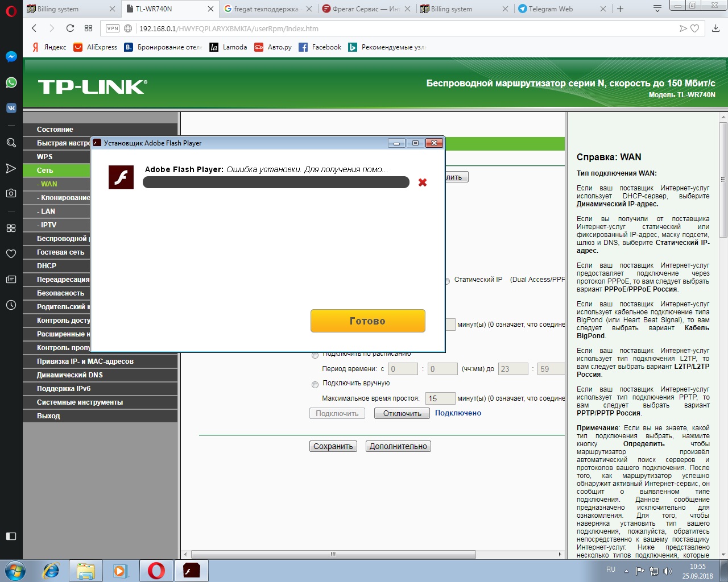Open browsing history clock icon
Image resolution: width=728 pixels, height=582 pixels.
click(11, 305)
